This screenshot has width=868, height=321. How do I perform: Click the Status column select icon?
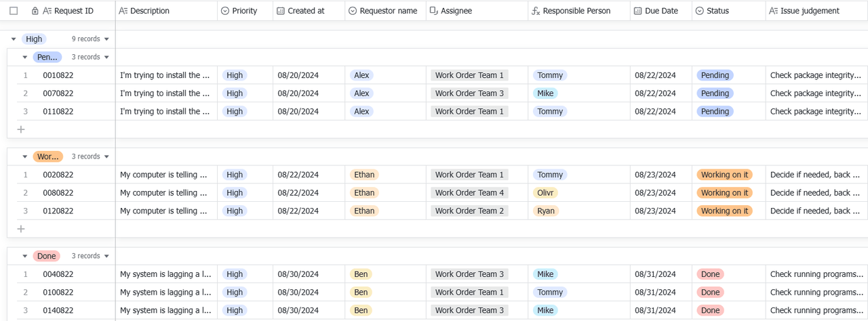click(x=699, y=11)
